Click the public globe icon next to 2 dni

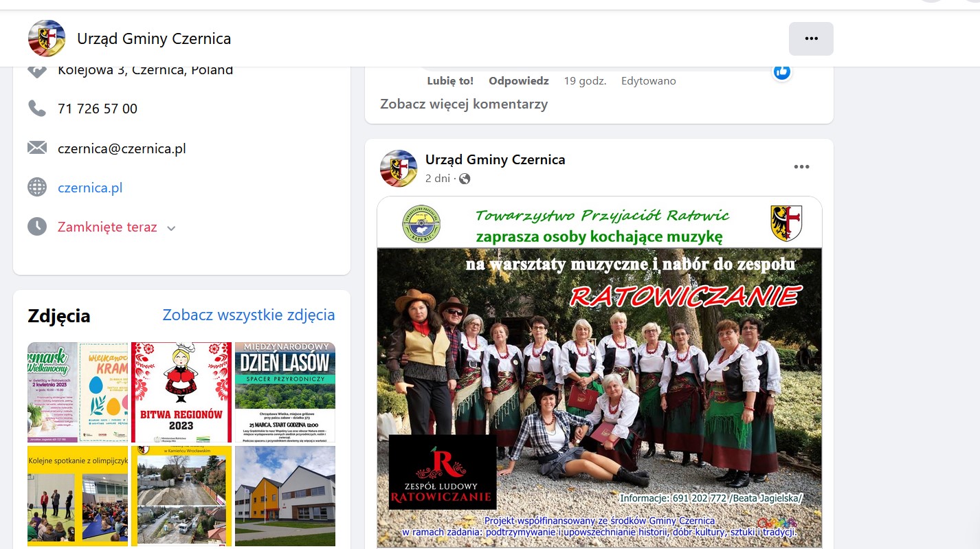465,179
